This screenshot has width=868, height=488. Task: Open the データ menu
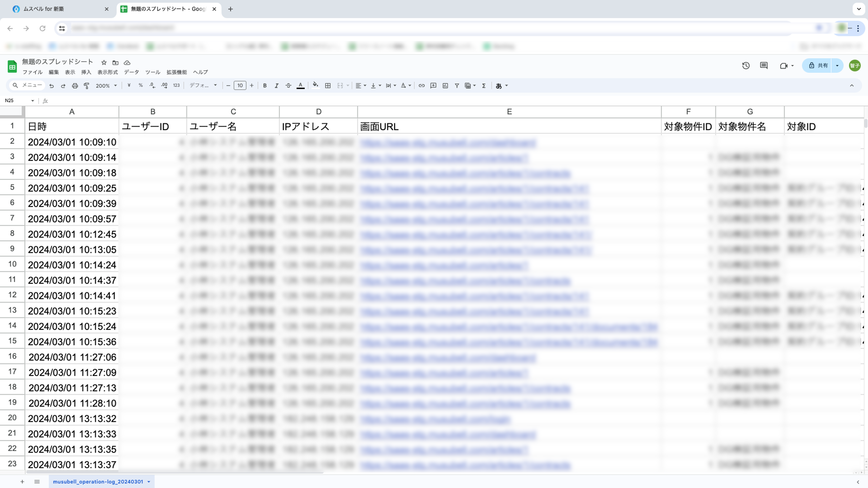coord(131,72)
